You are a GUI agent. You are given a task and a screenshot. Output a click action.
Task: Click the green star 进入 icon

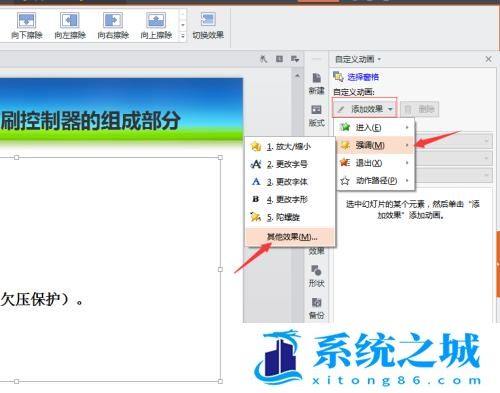(x=345, y=127)
